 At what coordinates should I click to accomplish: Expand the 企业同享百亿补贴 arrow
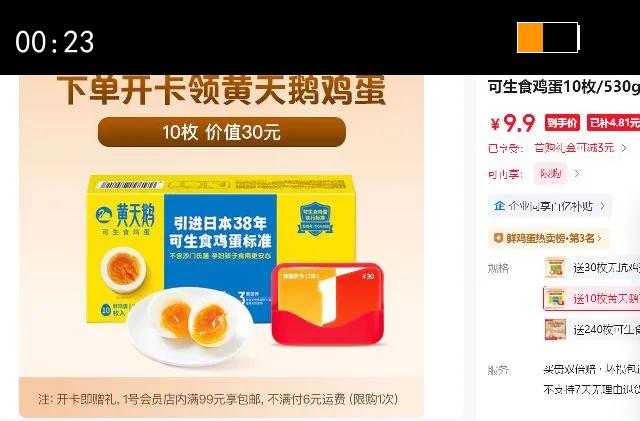(602, 206)
